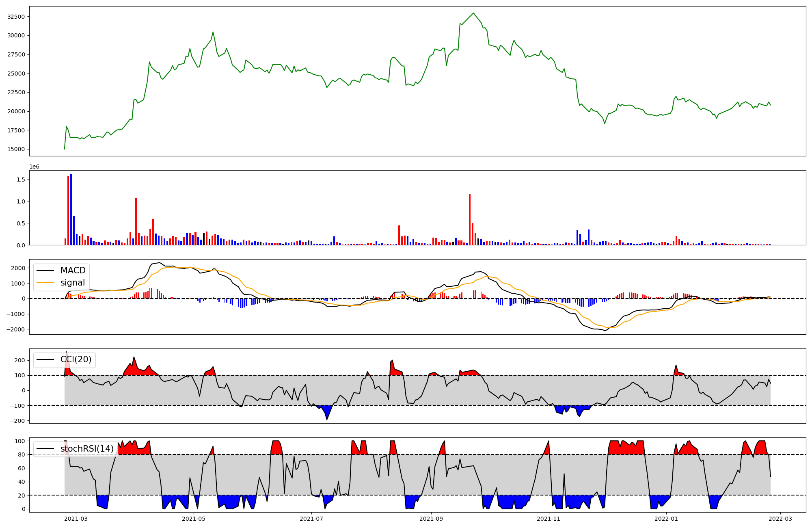812x528 pixels.
Task: Click the 2021-07 date tick label
Action: [311, 519]
